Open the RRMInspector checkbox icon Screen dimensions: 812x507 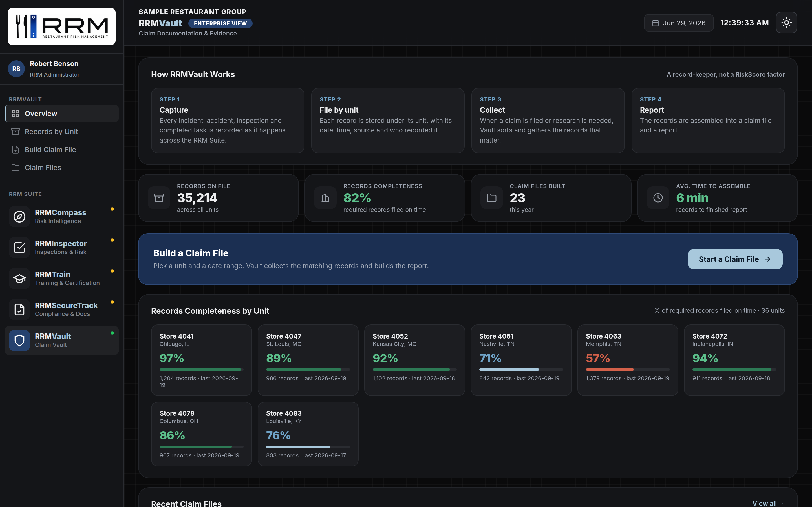click(x=19, y=248)
